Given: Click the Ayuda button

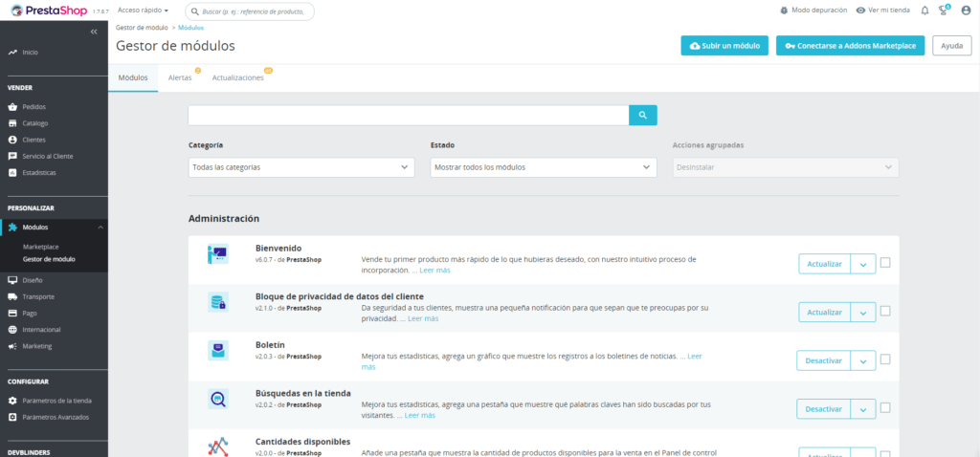Looking at the screenshot, I should coord(952,46).
